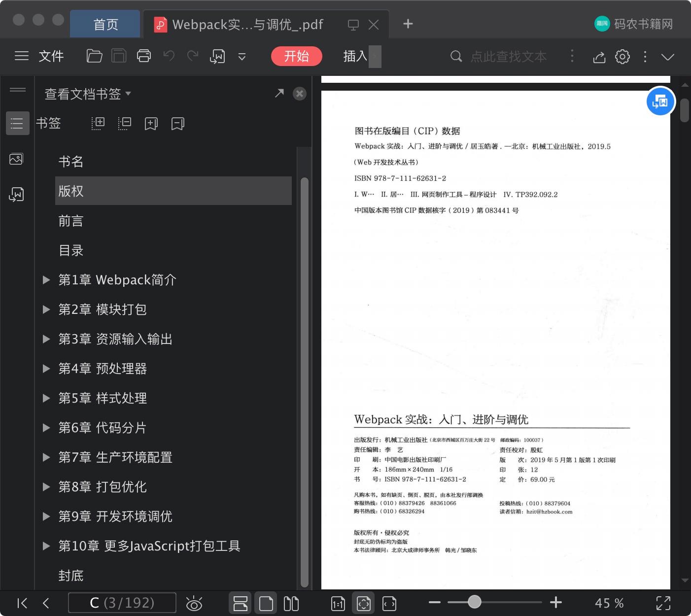Expand 第3章 资源输入输出 bookmark

pyautogui.click(x=46, y=339)
